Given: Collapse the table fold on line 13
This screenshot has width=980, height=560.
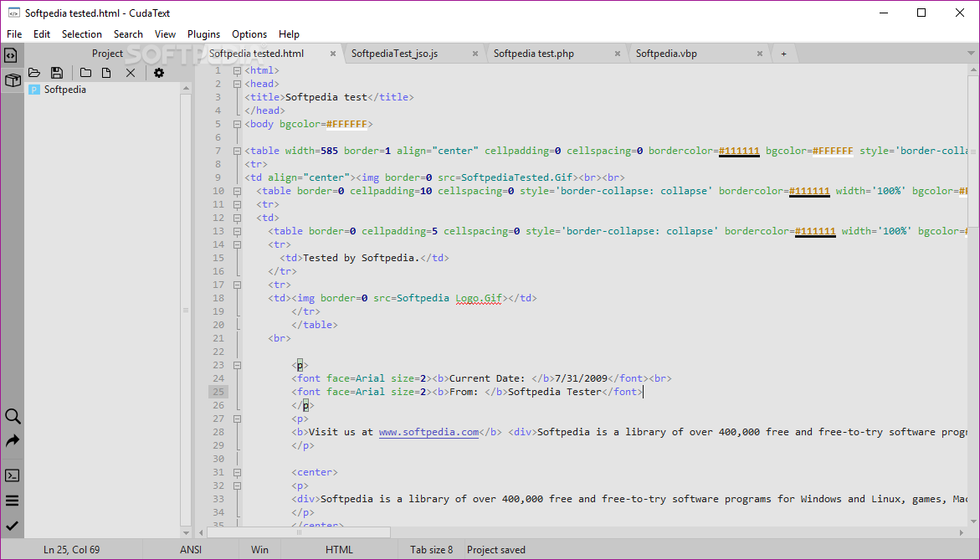Looking at the screenshot, I should [x=237, y=231].
